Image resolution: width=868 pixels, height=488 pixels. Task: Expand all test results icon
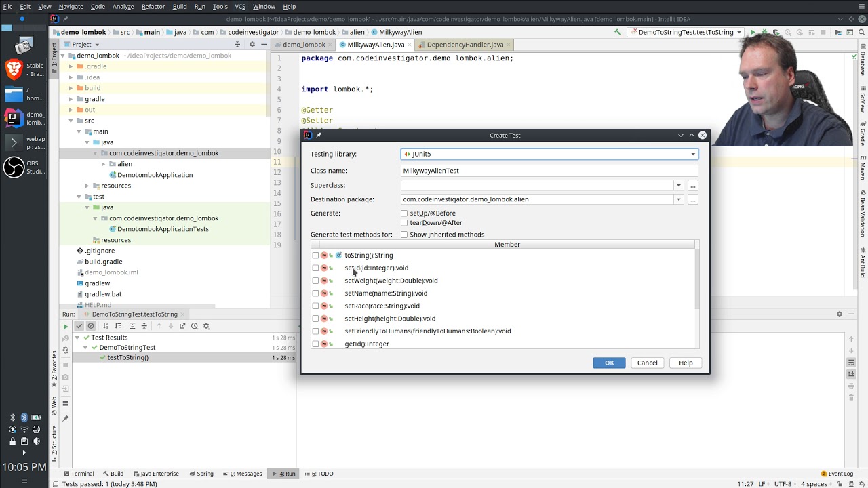pyautogui.click(x=132, y=326)
